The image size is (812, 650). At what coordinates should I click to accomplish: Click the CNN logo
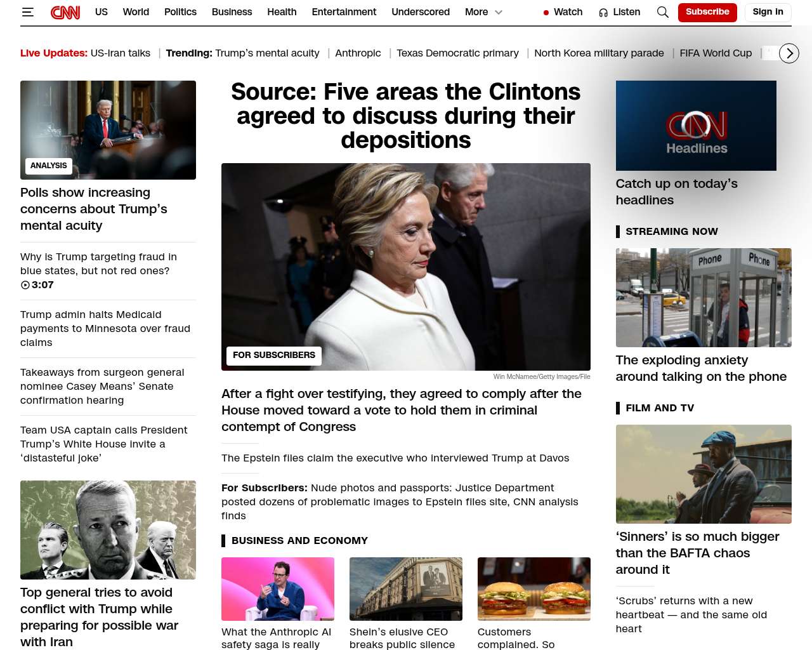coord(65,12)
